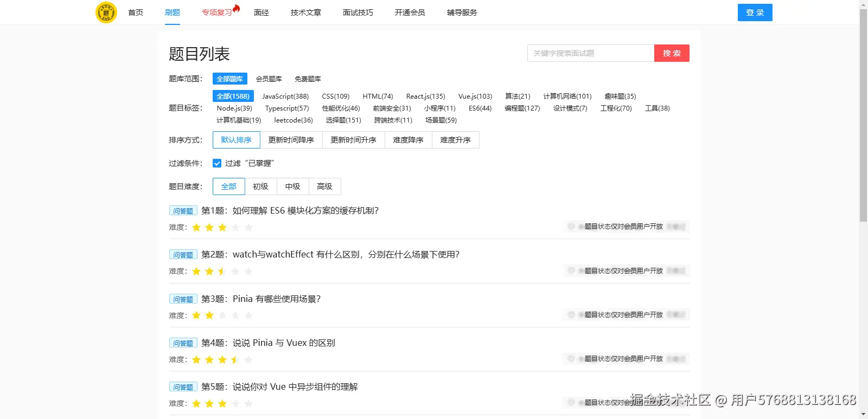Filter by 计算机基础(19) tag
Screen dimensions: 868x419
239,120
